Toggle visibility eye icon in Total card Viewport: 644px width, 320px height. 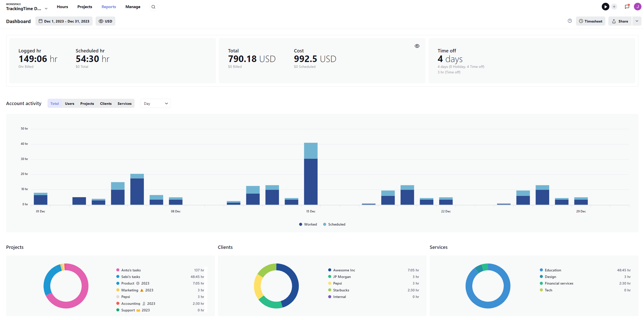pos(417,46)
